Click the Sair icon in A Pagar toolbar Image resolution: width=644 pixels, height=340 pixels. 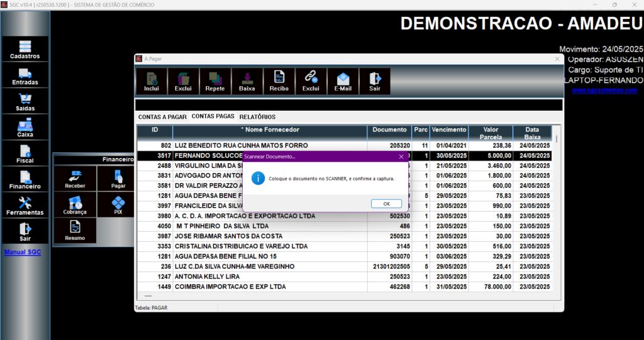click(x=375, y=81)
